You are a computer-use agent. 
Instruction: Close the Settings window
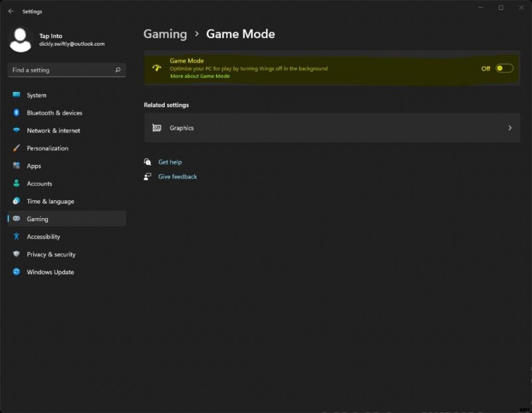pyautogui.click(x=521, y=7)
